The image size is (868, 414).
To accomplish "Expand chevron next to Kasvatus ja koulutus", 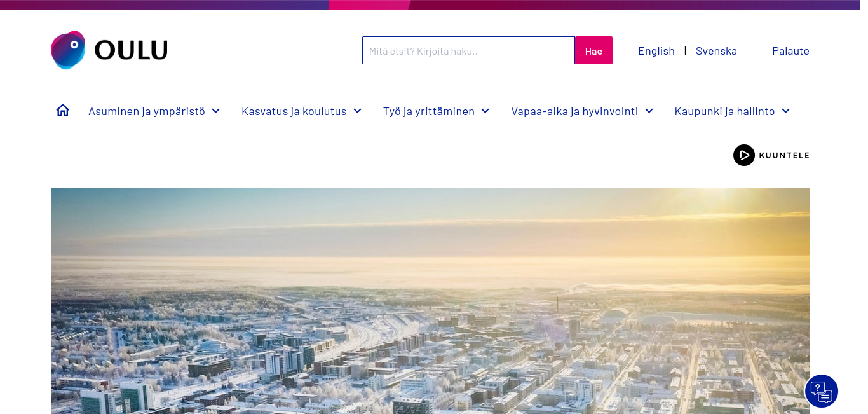I will [x=358, y=111].
